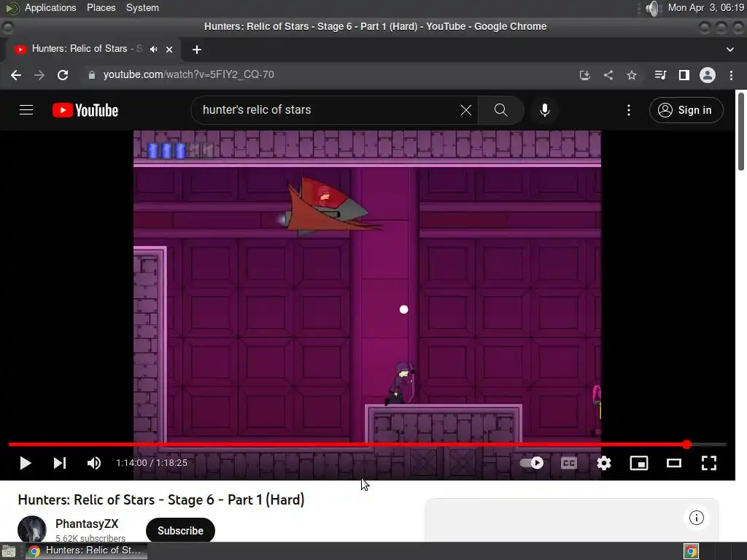Image resolution: width=747 pixels, height=560 pixels.
Task: Click system volume tray icon
Action: click(654, 7)
